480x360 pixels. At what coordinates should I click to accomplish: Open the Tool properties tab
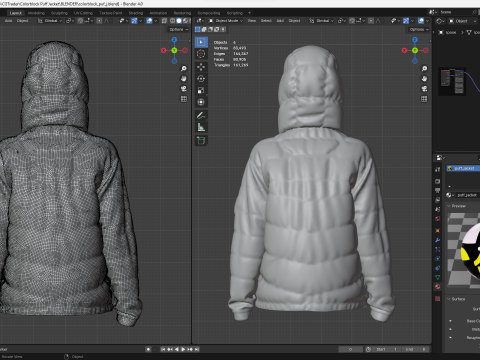click(438, 169)
